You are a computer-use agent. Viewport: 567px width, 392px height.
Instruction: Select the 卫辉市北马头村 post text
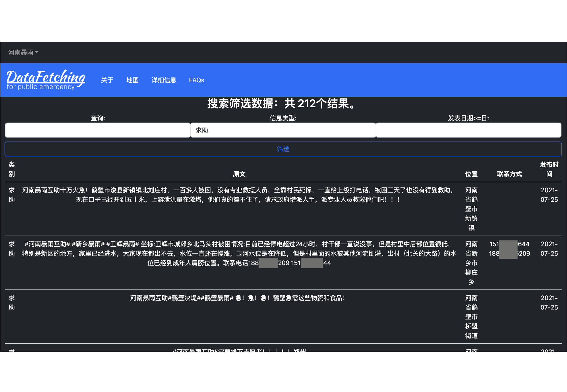[x=239, y=253]
